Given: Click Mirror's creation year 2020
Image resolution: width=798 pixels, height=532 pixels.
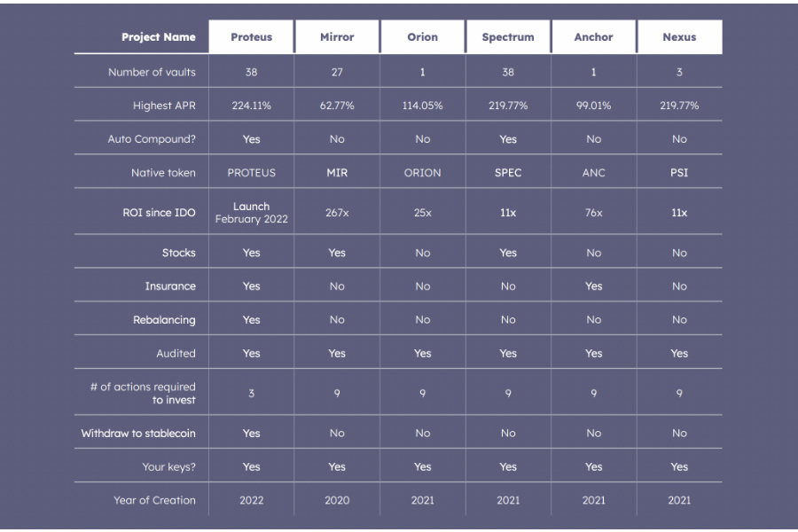Looking at the screenshot, I should coord(337,500).
